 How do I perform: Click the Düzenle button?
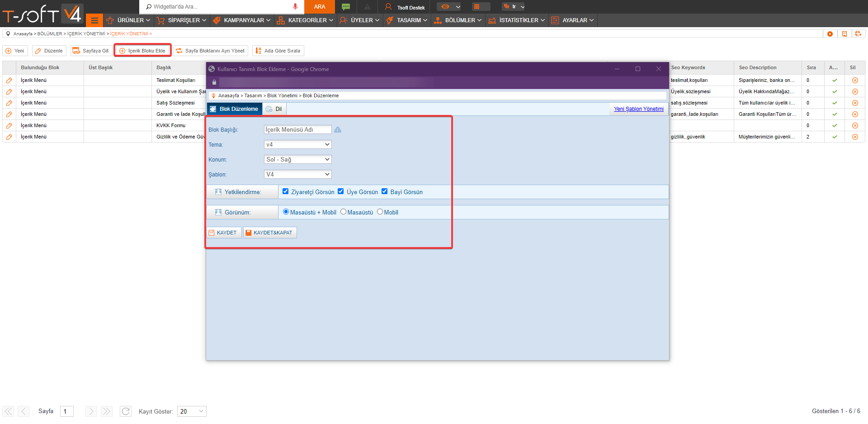tap(49, 51)
